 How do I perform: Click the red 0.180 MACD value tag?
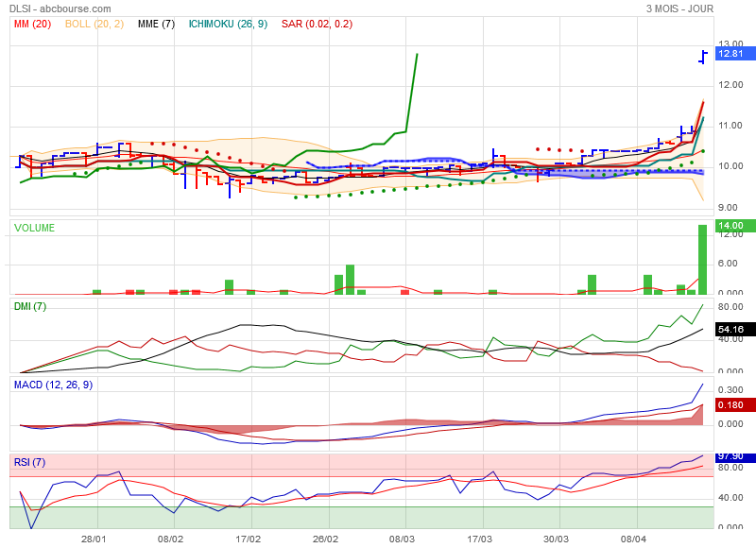734,404
